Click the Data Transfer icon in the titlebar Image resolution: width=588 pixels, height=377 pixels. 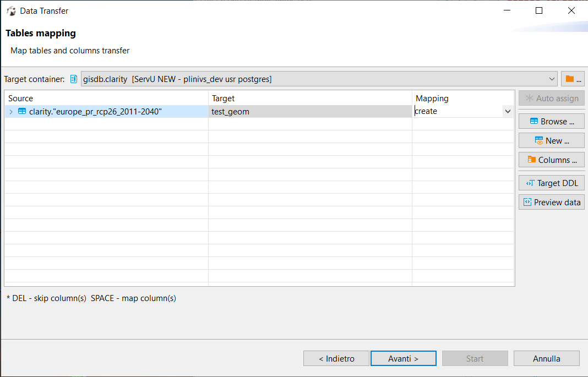coord(11,10)
